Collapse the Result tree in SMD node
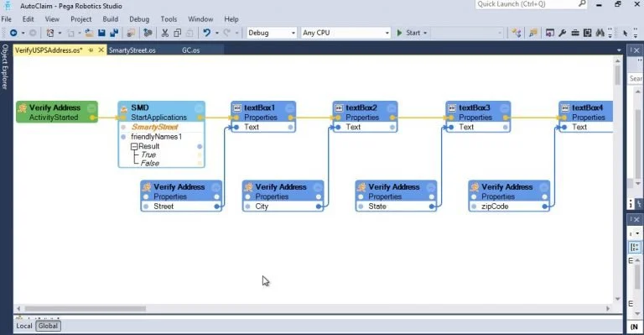Image resolution: width=644 pixels, height=335 pixels. point(134,146)
